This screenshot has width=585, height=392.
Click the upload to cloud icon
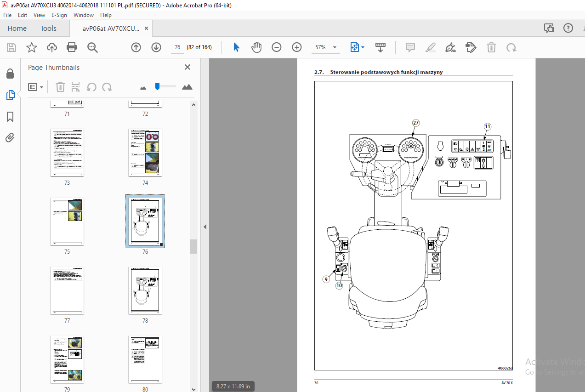tap(51, 47)
